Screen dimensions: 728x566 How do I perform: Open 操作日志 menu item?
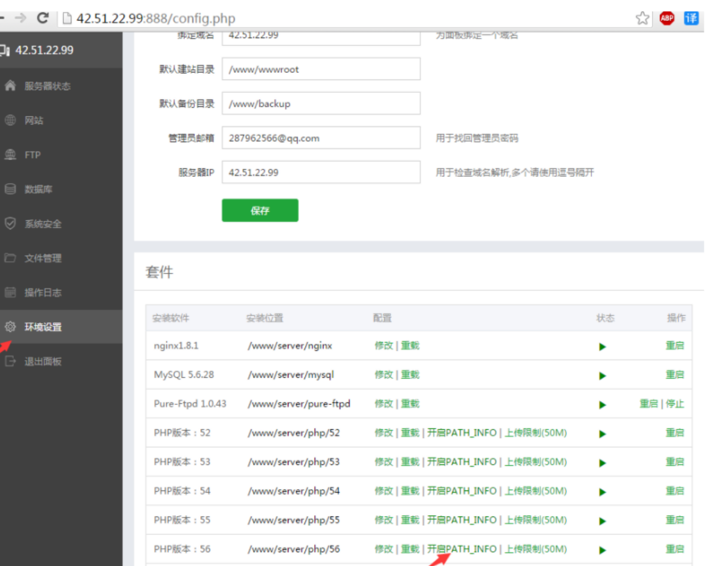[x=43, y=293]
